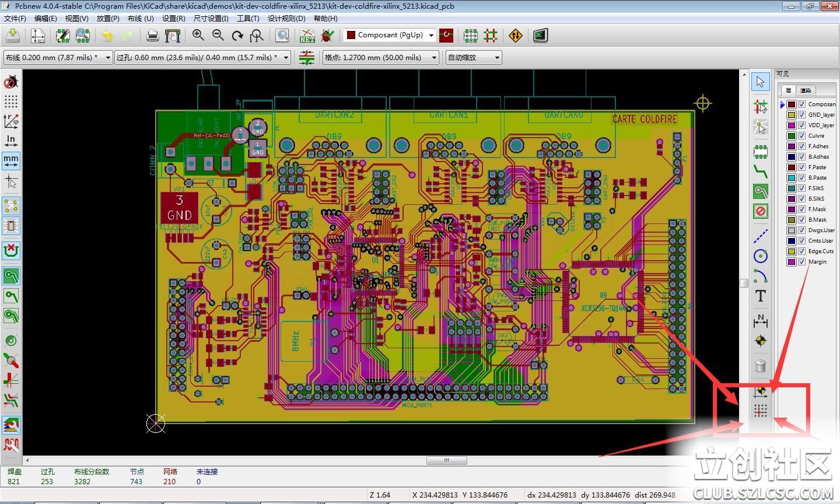Image resolution: width=840 pixels, height=504 pixels.
Task: Select the Add filled zones tool
Action: 760,191
